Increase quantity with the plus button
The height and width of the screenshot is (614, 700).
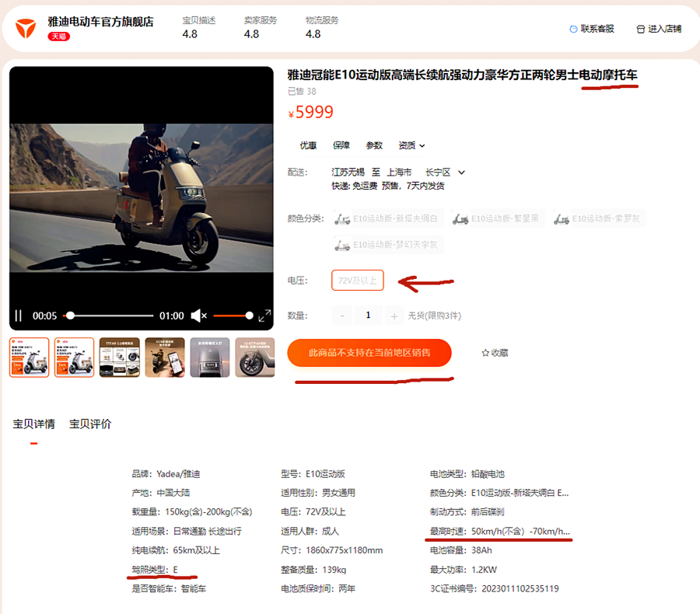click(394, 316)
